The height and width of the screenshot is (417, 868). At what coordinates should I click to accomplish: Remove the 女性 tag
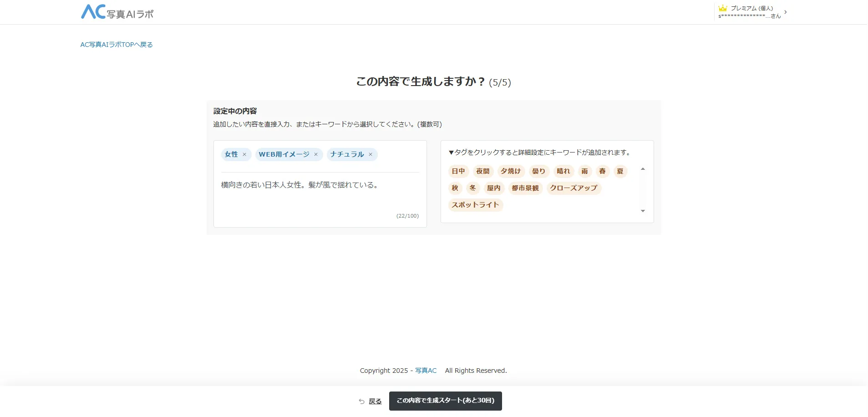coord(244,154)
